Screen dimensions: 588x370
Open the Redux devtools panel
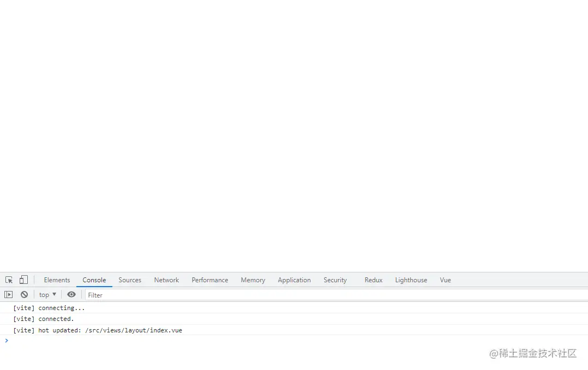point(373,280)
